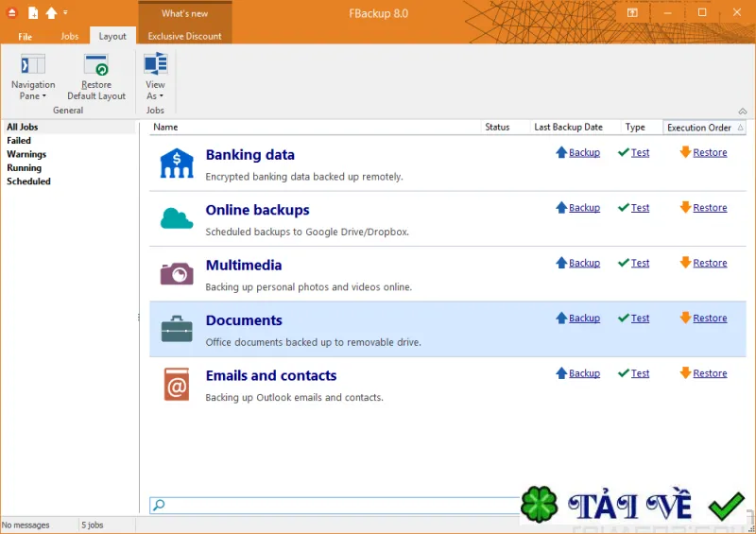
Task: Click Restore link for Multimedia job
Action: (x=710, y=263)
